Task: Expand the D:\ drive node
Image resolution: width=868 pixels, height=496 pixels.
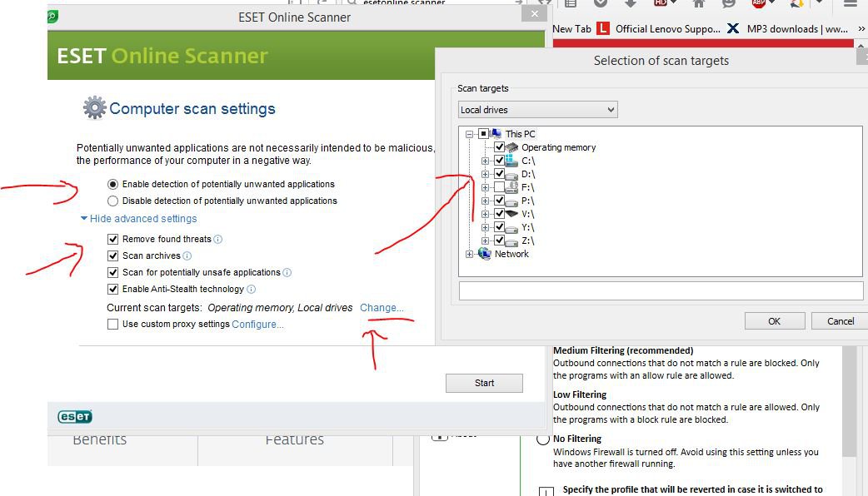Action: tap(485, 174)
